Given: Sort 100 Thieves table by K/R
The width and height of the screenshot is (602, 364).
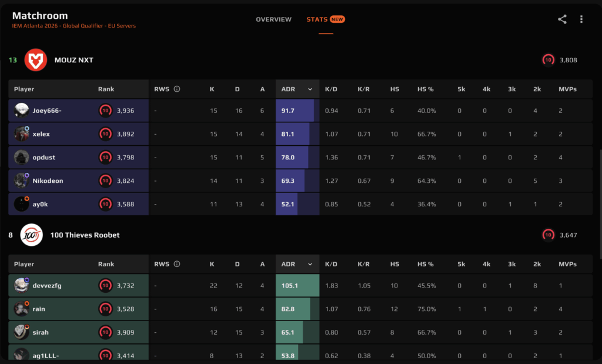Looking at the screenshot, I should tap(363, 264).
